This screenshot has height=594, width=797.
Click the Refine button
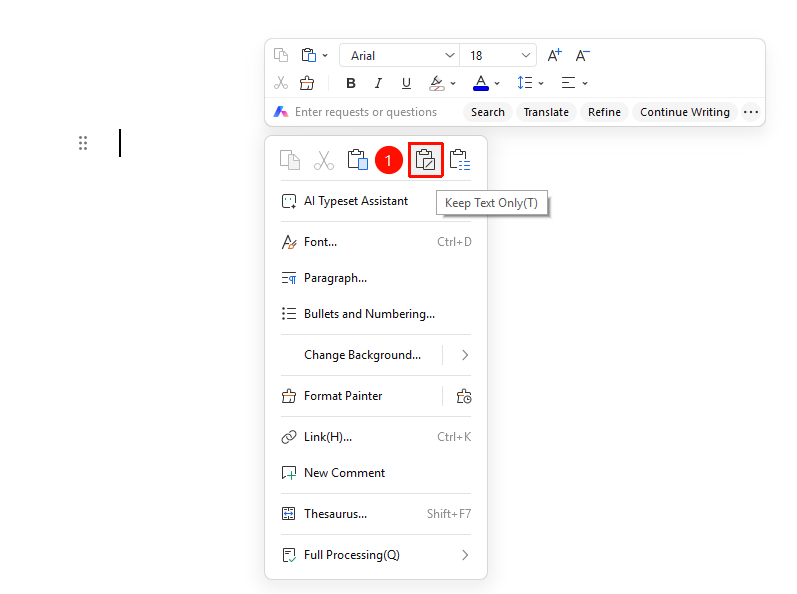pyautogui.click(x=604, y=112)
